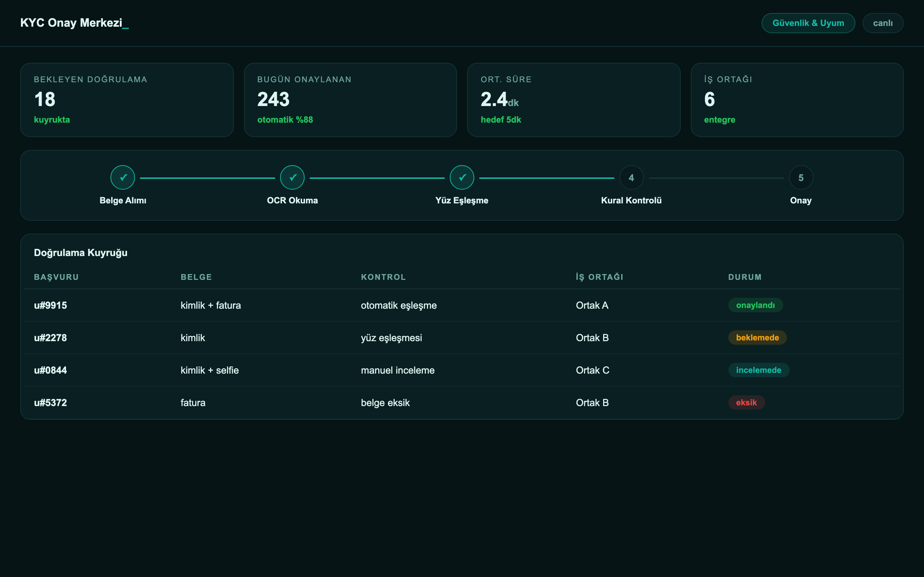Select step 5 Onay circle

coord(801,177)
